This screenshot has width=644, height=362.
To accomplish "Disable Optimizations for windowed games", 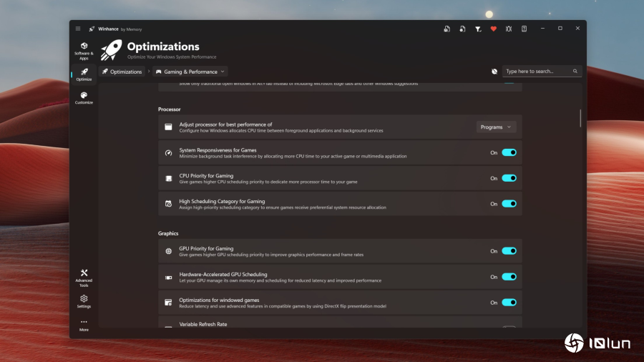I will coord(509,303).
